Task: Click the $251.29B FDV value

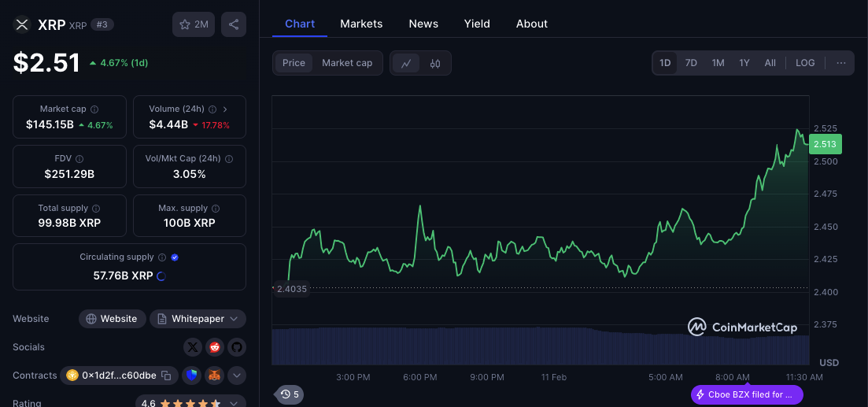Action: 70,174
